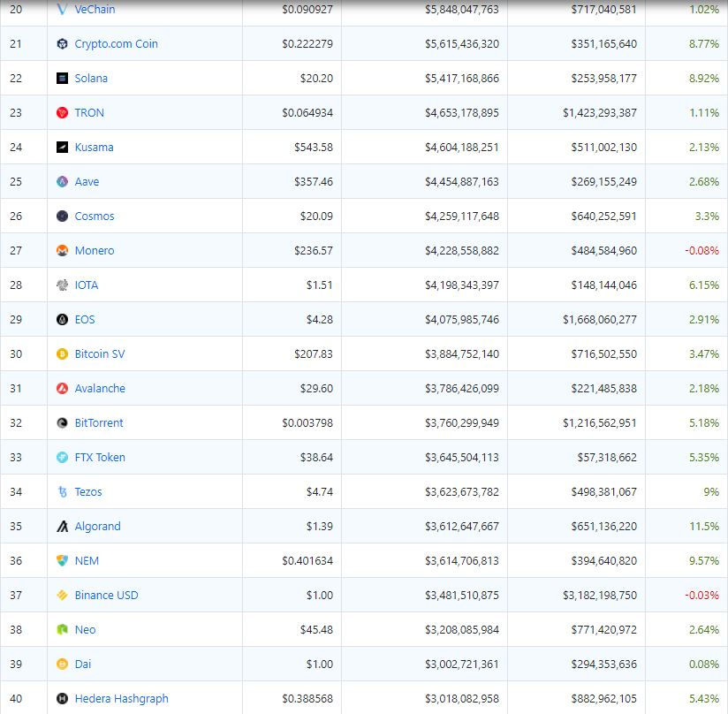Select EOS market cap $4,075,985,746
Screen dimensions: 728x714
click(462, 319)
